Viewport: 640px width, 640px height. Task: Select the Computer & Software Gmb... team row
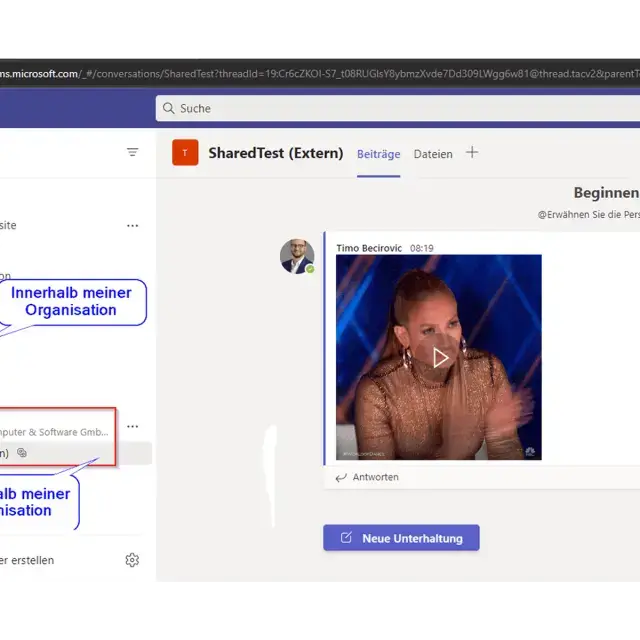tap(55, 432)
